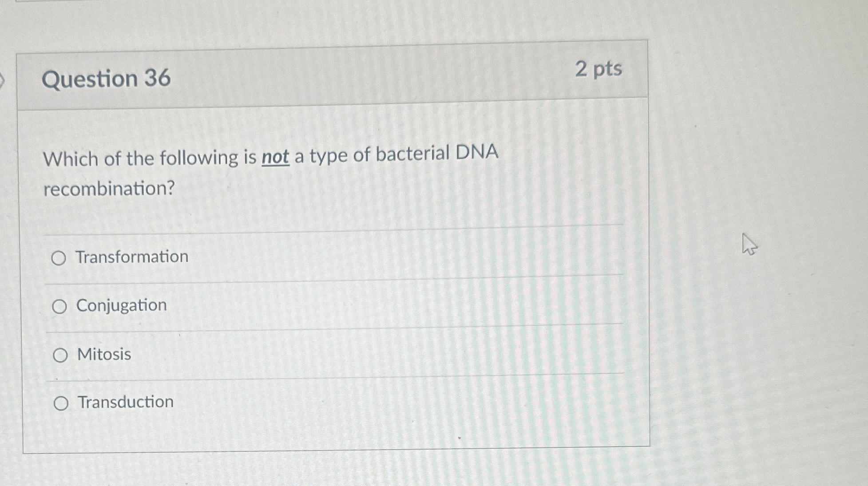The width and height of the screenshot is (868, 486).
Task: Click the separator above Transduction option
Action: coord(333,376)
